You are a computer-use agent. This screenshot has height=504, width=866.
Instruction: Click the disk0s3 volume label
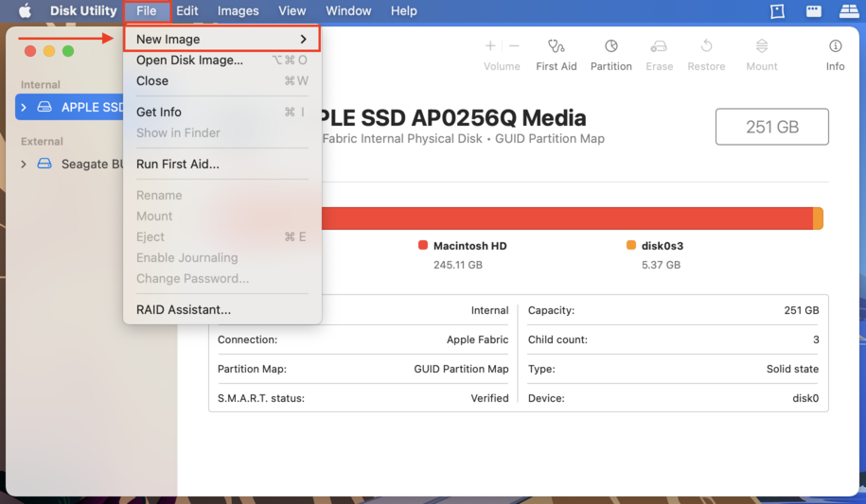pos(663,246)
